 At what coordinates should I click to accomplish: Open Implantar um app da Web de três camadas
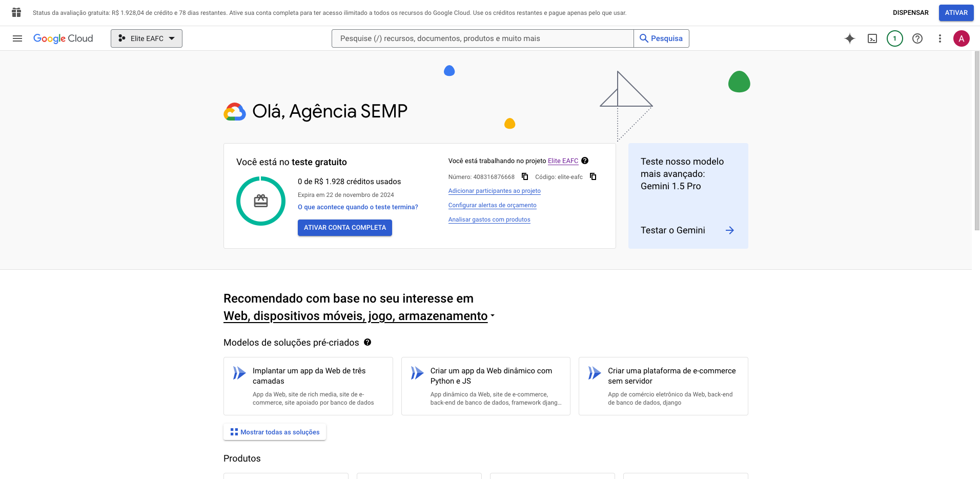pos(308,386)
